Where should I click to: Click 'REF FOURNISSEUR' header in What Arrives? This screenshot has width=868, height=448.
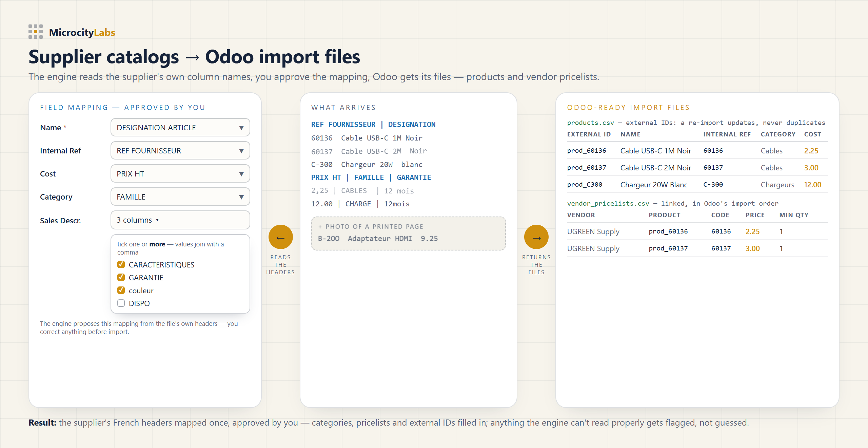(343, 125)
